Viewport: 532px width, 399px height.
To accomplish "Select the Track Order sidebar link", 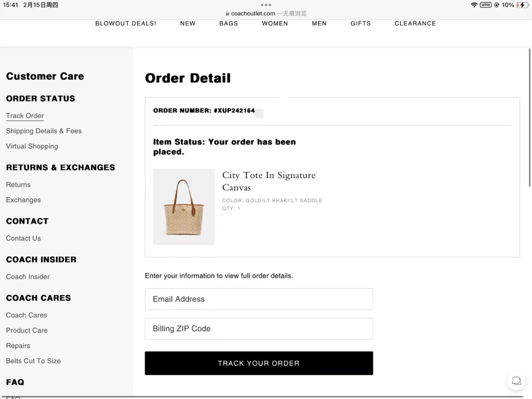I will click(25, 116).
